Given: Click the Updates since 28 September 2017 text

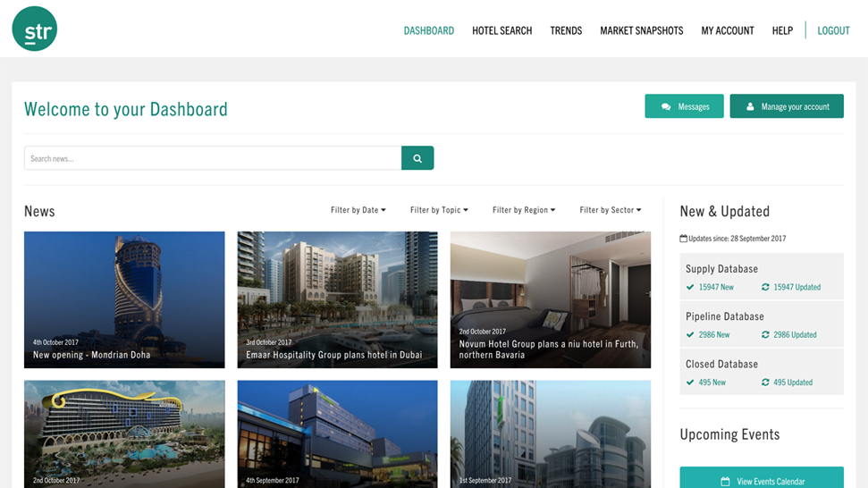Looking at the screenshot, I should tap(737, 239).
